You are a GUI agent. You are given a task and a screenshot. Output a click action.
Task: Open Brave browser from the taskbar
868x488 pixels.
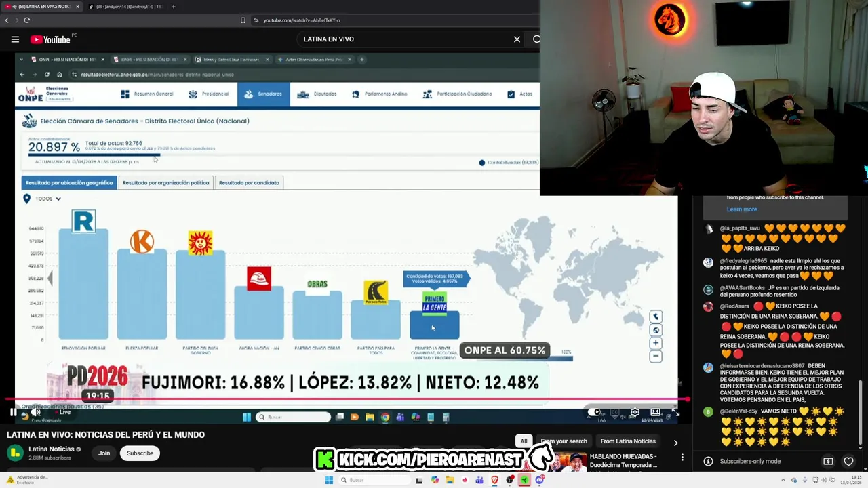pyautogui.click(x=494, y=480)
